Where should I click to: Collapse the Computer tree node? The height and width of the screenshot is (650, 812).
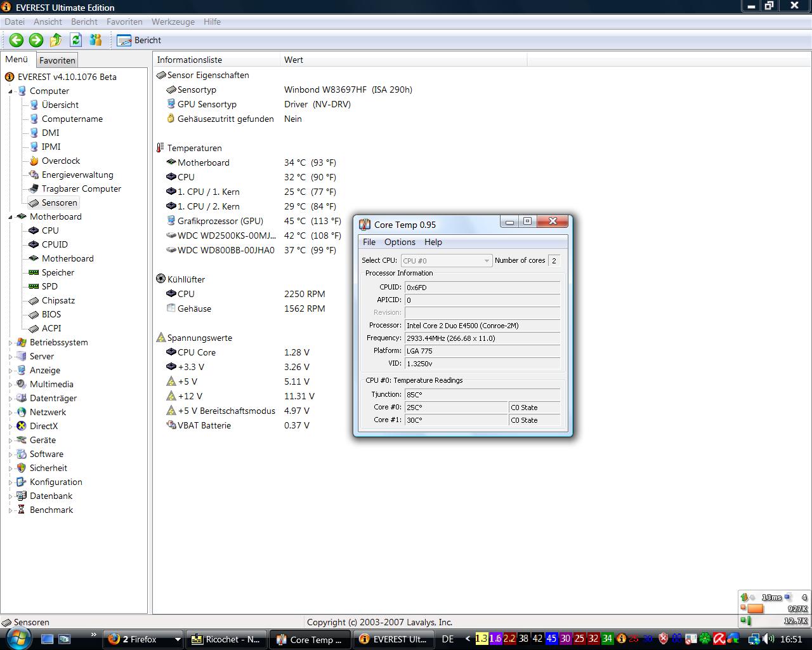click(11, 91)
